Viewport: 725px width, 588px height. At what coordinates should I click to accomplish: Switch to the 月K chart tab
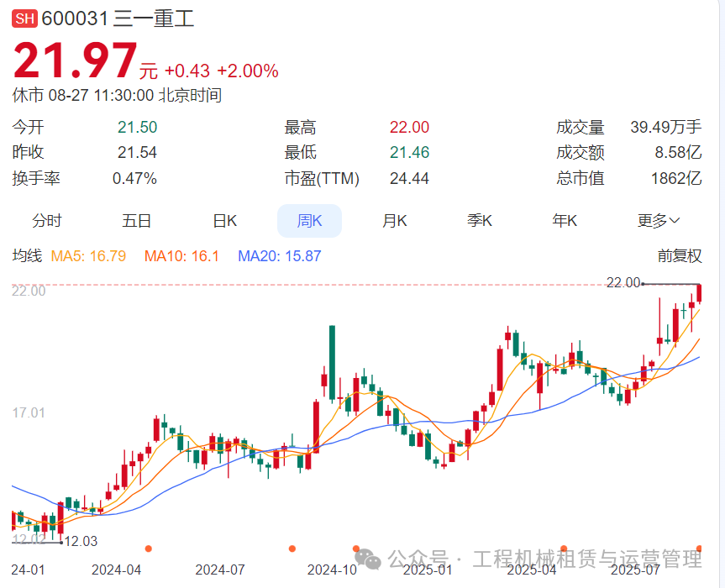tap(394, 221)
